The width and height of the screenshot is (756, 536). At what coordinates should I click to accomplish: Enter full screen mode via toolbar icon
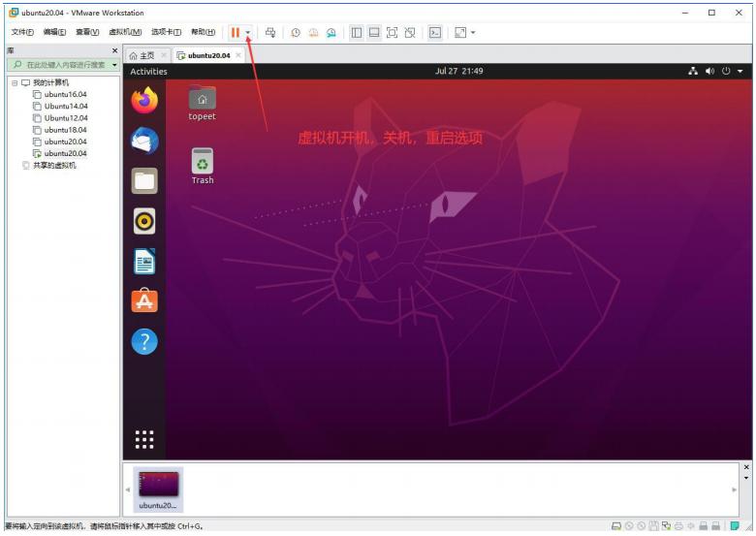(392, 32)
